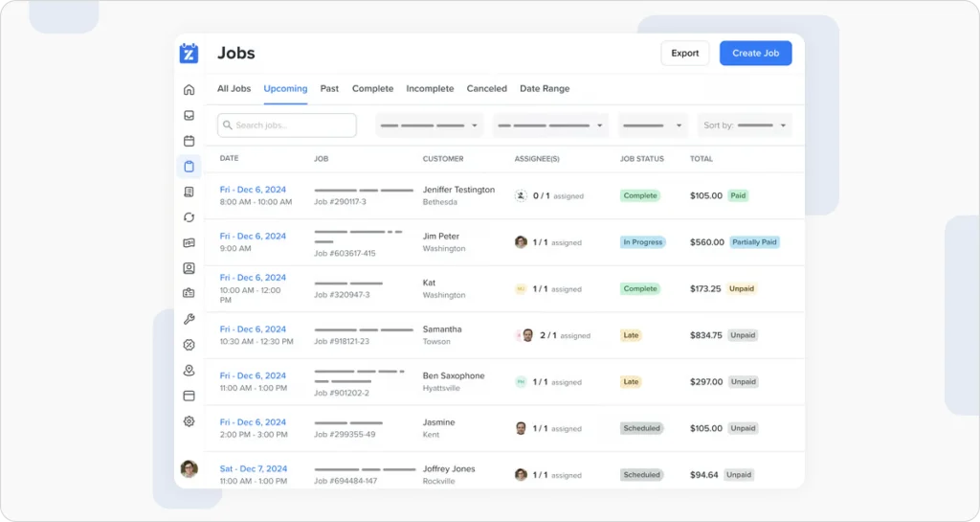
Task: Click the search magnifier icon in the Search jobs box
Action: pos(228,125)
